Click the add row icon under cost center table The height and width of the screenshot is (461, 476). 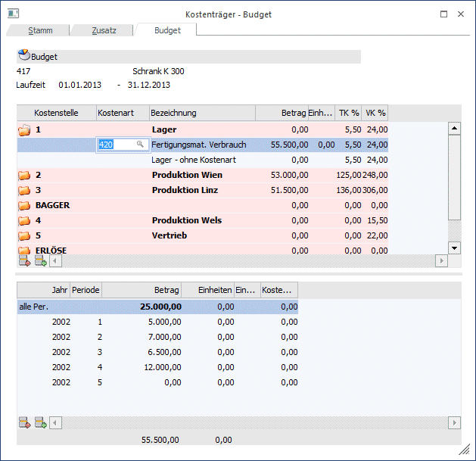click(40, 260)
